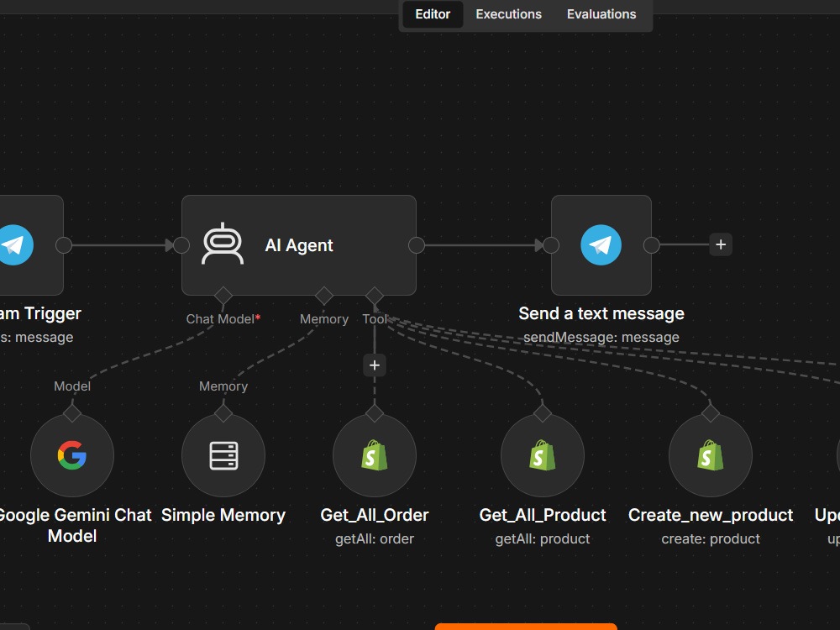Click Get_All_Order top diamond connector
840x630 pixels.
375,413
